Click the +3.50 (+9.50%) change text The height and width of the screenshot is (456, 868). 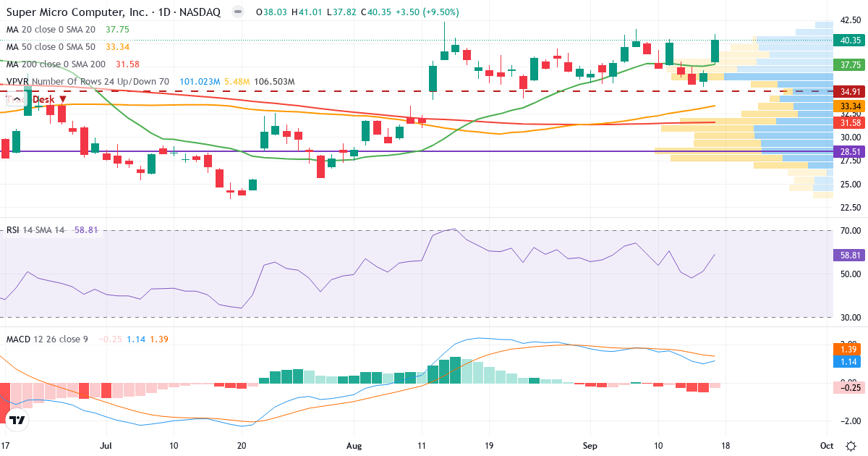pos(428,12)
